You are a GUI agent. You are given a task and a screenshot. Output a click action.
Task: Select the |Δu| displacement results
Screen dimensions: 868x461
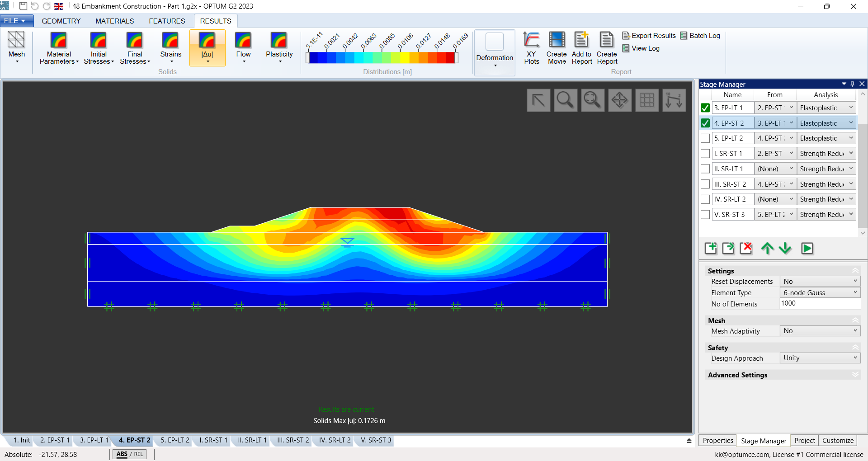point(208,47)
